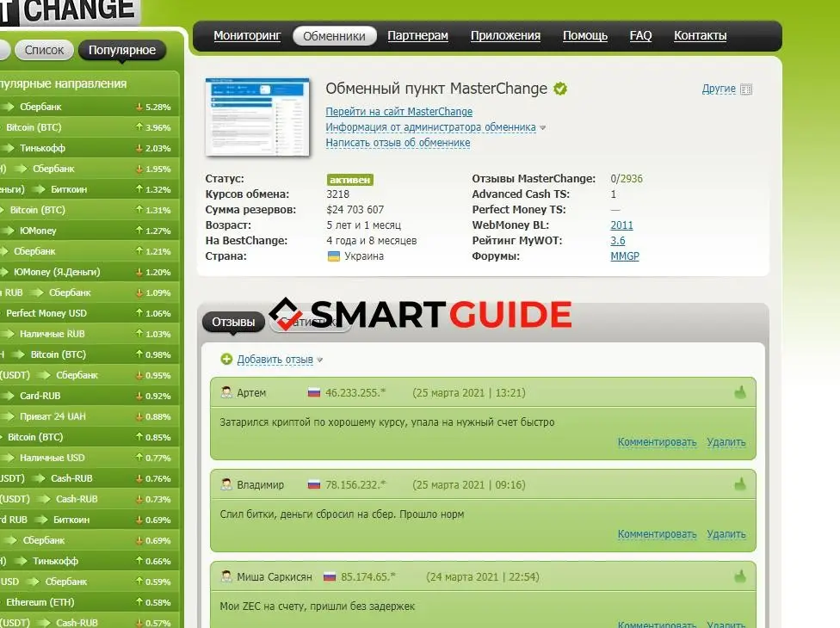Click thumbs-up icon on Владимир's review

(x=739, y=485)
